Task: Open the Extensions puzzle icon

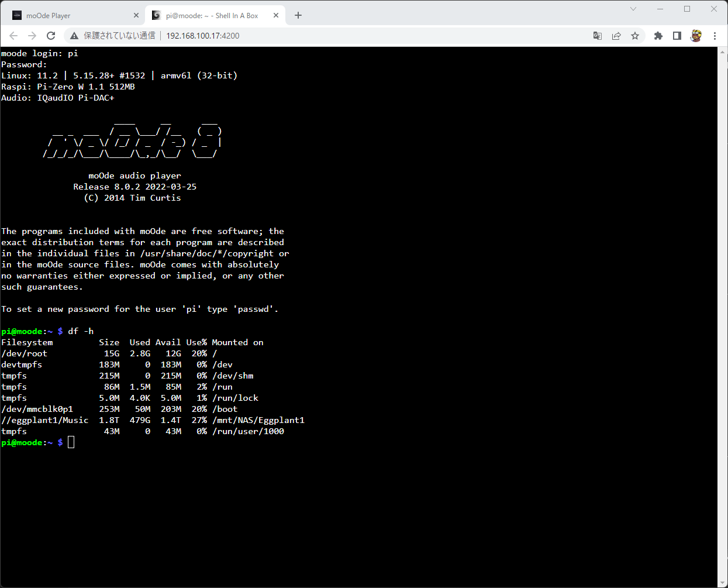Action: click(658, 36)
